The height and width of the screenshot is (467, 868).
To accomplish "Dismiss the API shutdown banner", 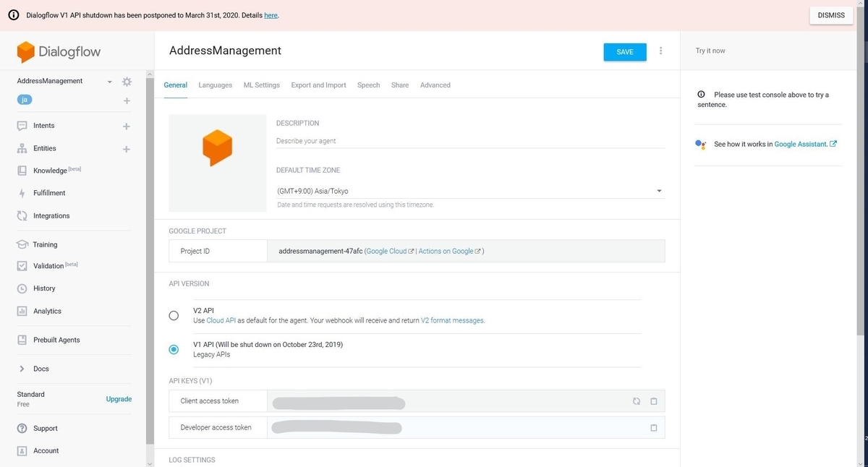I will tap(831, 15).
